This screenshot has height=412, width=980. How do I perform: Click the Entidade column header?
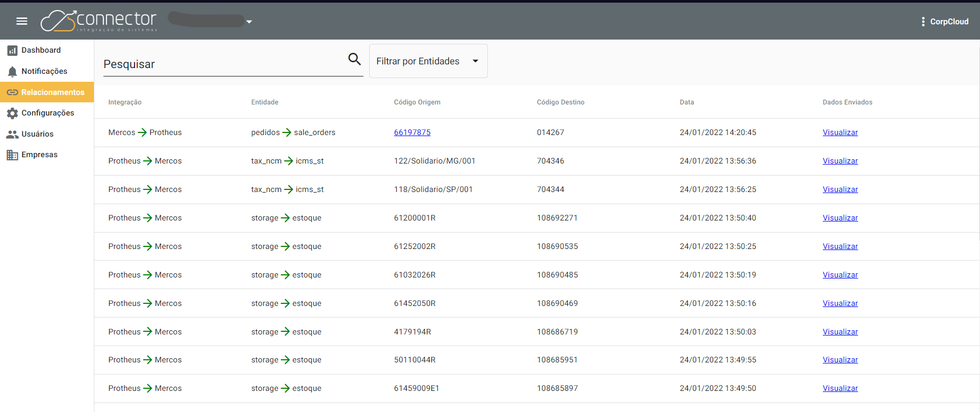(265, 102)
